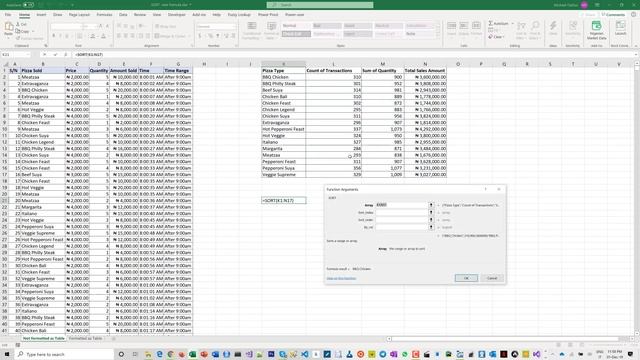Click the Comma Style icon

pos(217,36)
